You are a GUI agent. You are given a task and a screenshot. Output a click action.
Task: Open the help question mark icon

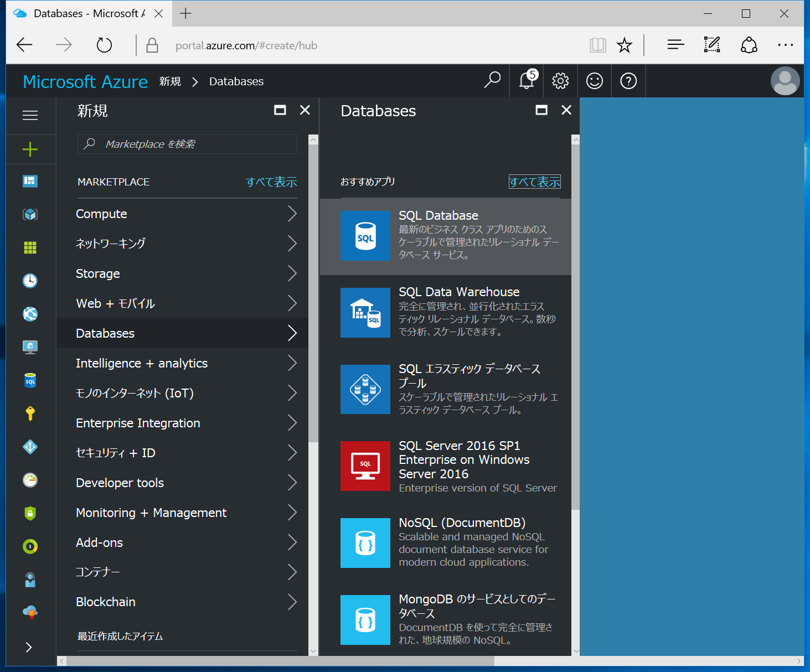(628, 81)
